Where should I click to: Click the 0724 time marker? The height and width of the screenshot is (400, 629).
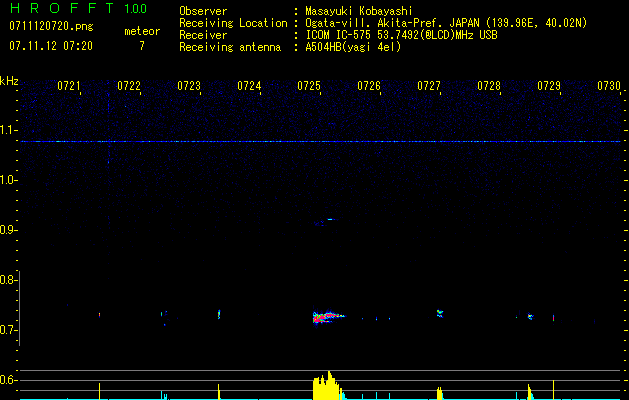click(x=249, y=86)
